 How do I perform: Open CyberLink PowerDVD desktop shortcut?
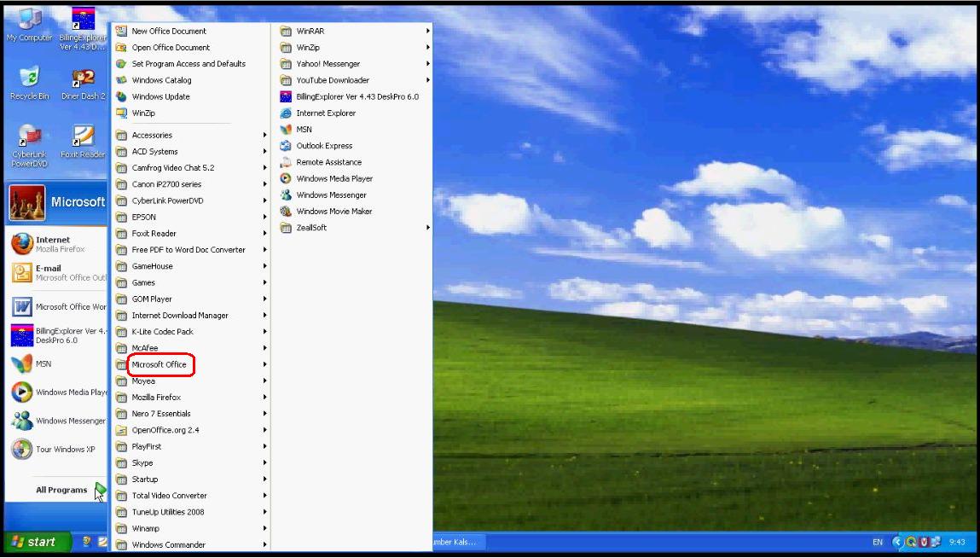[x=29, y=145]
